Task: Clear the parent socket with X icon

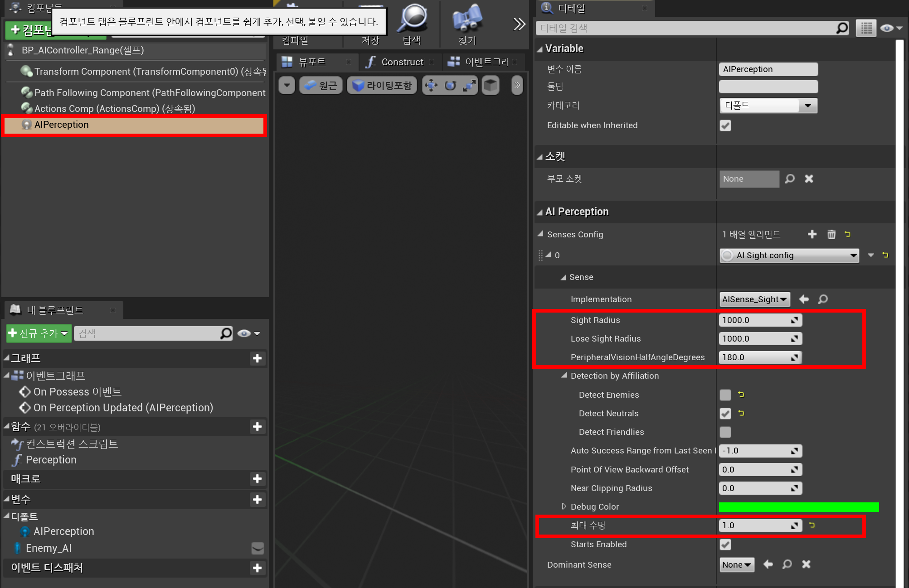Action: pos(809,179)
